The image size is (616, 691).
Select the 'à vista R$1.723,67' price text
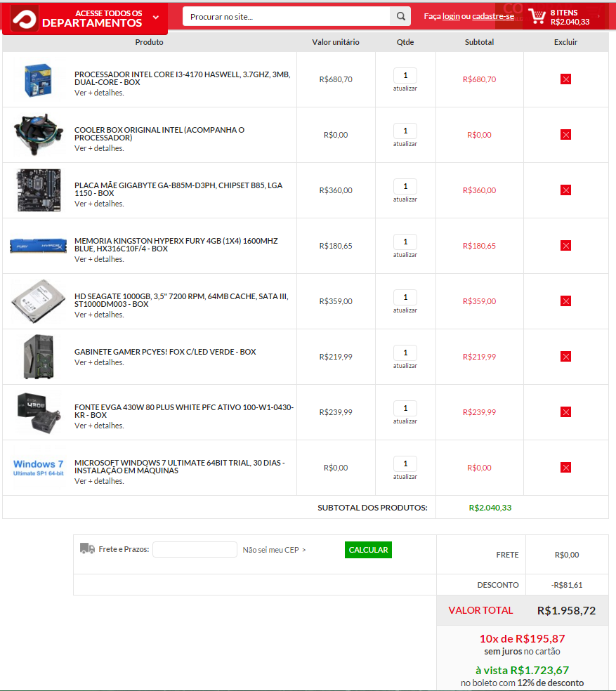(x=522, y=671)
